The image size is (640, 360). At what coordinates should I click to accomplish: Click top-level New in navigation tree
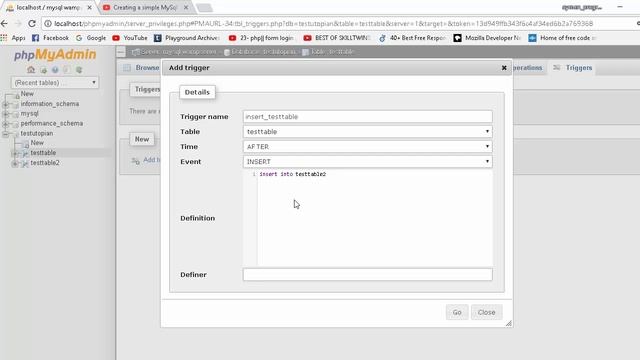(27, 94)
